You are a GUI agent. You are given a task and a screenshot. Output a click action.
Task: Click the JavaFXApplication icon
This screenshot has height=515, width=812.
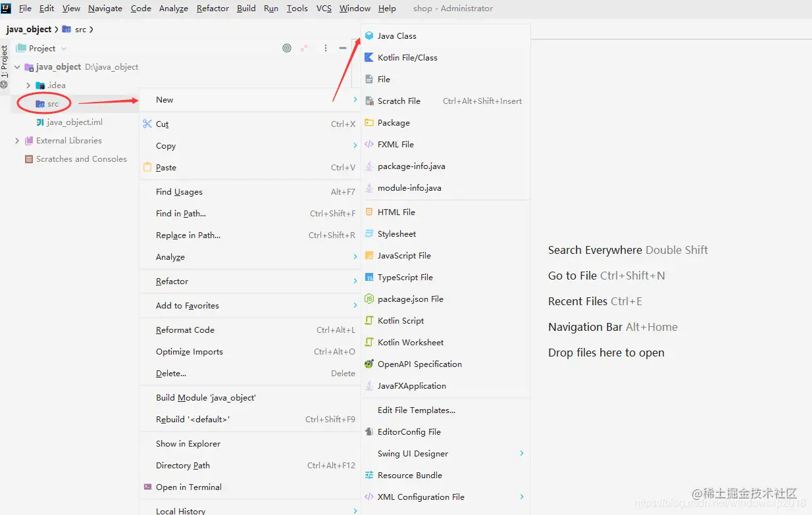point(369,386)
